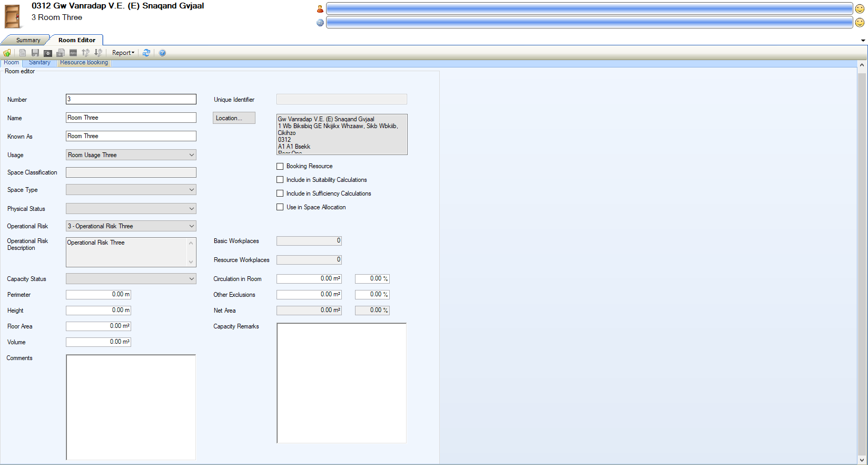Screen dimensions: 868x465
Task: Expand the Usage dropdown
Action: (x=191, y=155)
